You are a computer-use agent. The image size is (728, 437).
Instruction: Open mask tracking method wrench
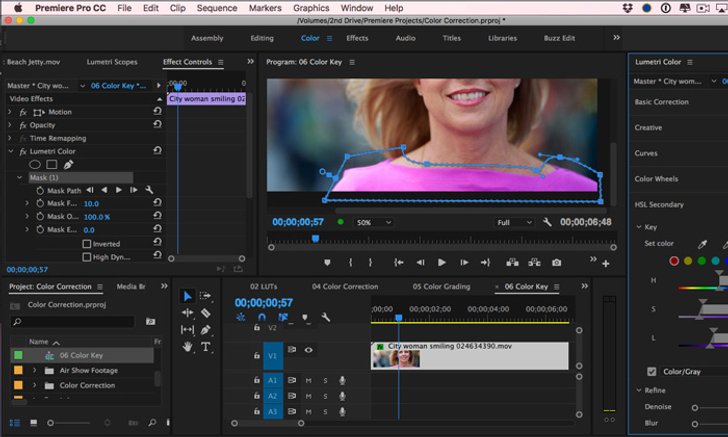click(x=149, y=190)
